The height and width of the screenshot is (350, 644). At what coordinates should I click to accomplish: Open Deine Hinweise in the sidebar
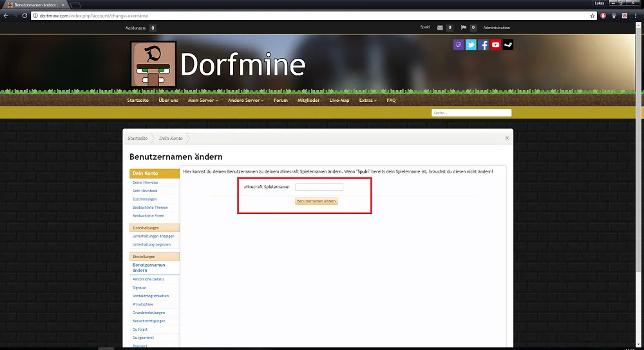point(145,182)
